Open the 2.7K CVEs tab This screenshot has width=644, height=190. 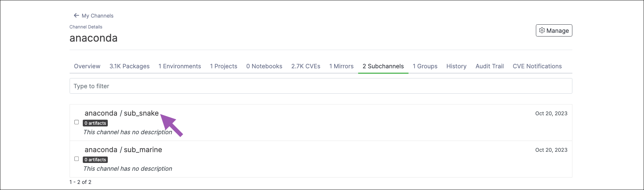click(306, 66)
